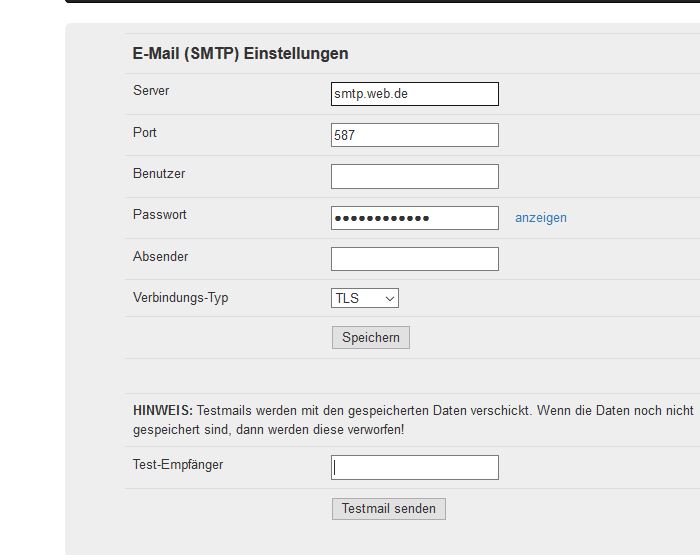Viewport: 700px width, 555px height.
Task: Click the Server input field with smtp.web.de
Action: click(x=414, y=94)
